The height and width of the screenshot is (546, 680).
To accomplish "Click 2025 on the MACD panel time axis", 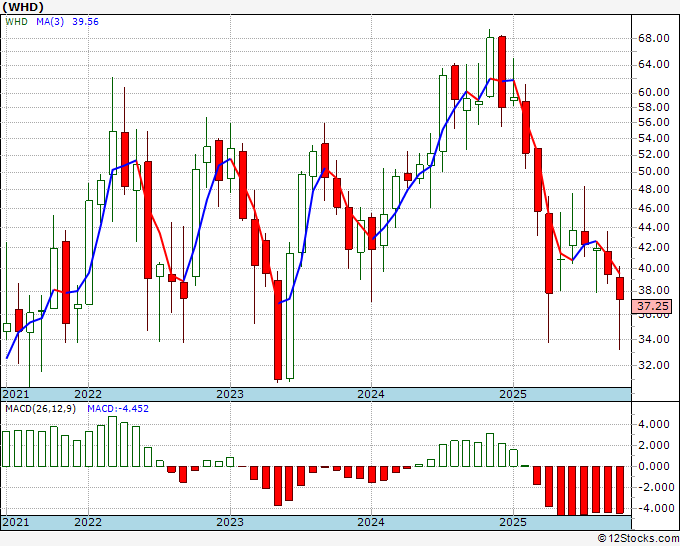I will (513, 522).
